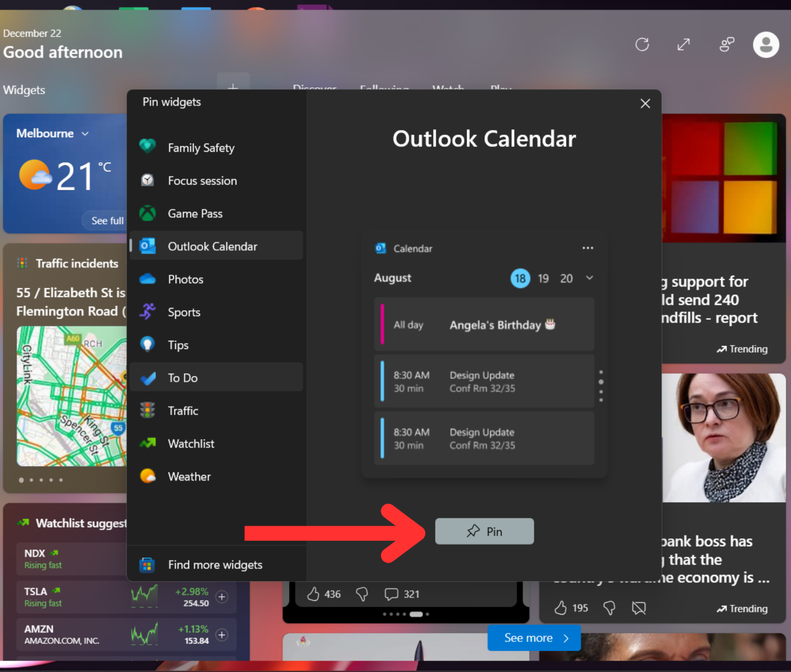Open Find more widgets link
The height and width of the screenshot is (672, 791).
click(215, 565)
